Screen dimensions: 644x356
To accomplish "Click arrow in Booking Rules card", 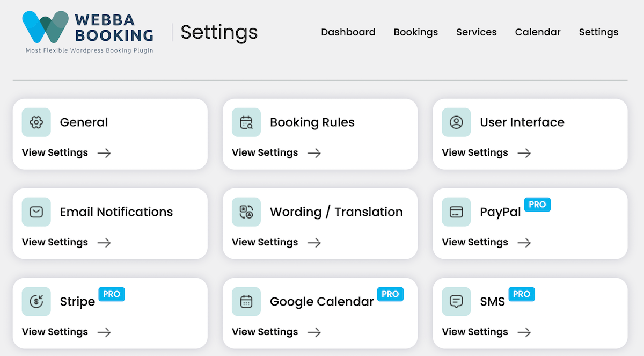I will click(x=314, y=153).
